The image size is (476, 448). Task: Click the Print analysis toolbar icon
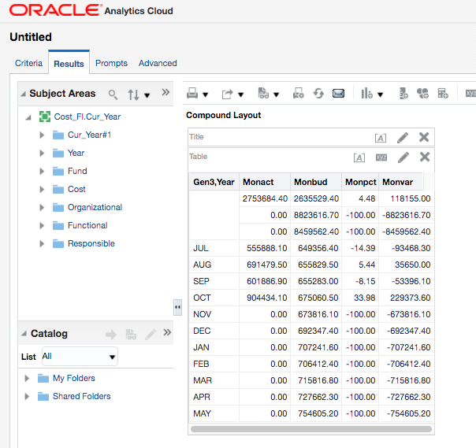(x=193, y=94)
